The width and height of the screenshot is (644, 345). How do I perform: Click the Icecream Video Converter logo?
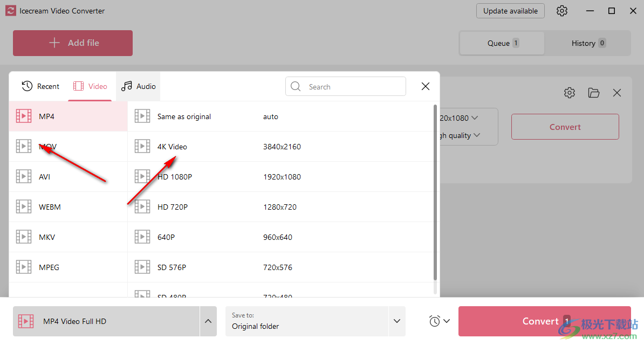click(x=10, y=11)
